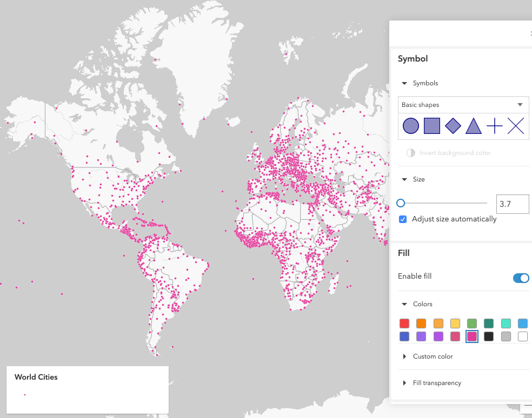
Task: Choose the rose pink fill color swatch
Action: point(455,336)
